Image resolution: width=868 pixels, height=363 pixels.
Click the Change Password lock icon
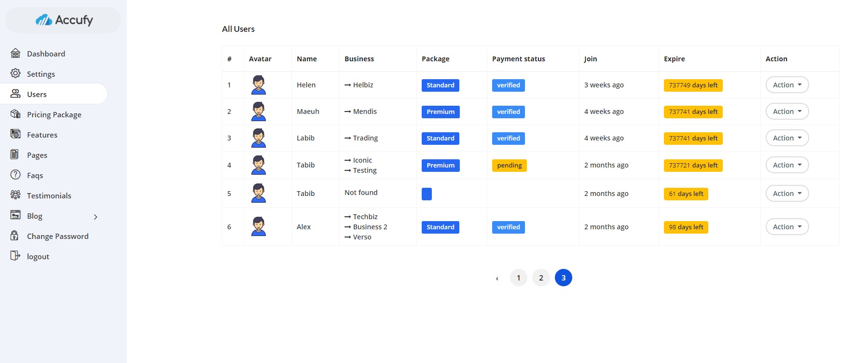(15, 236)
